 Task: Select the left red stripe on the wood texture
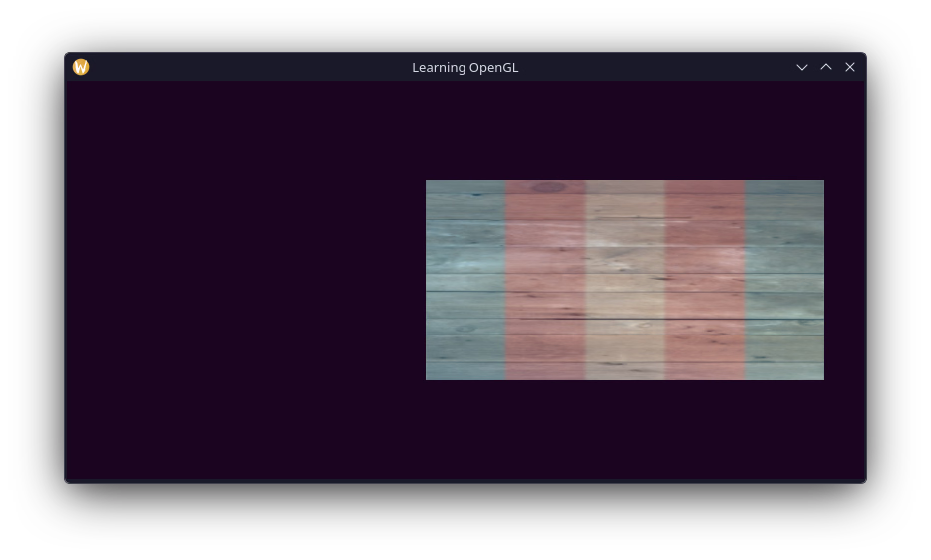tap(545, 280)
